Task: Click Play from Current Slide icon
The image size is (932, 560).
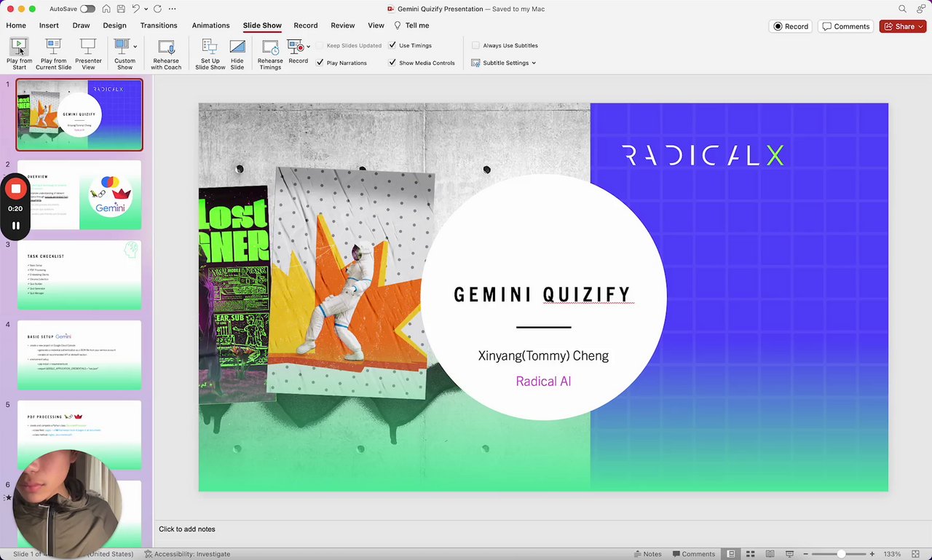Action: (x=53, y=47)
